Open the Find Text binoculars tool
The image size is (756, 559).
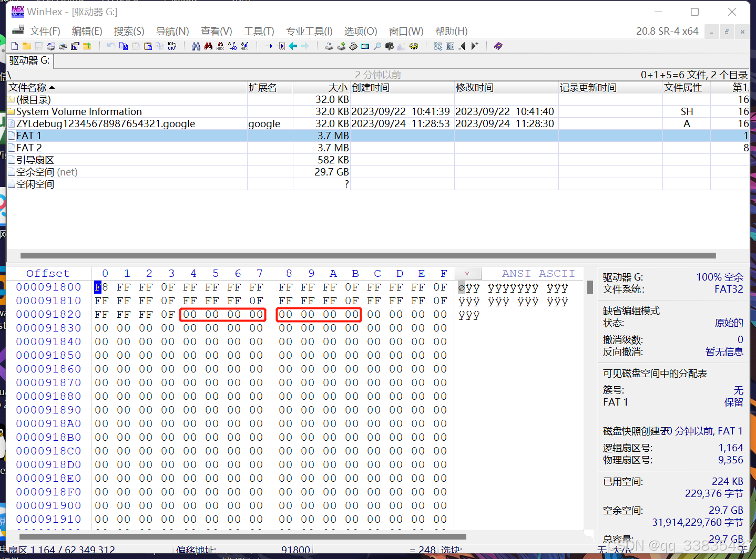tap(196, 46)
